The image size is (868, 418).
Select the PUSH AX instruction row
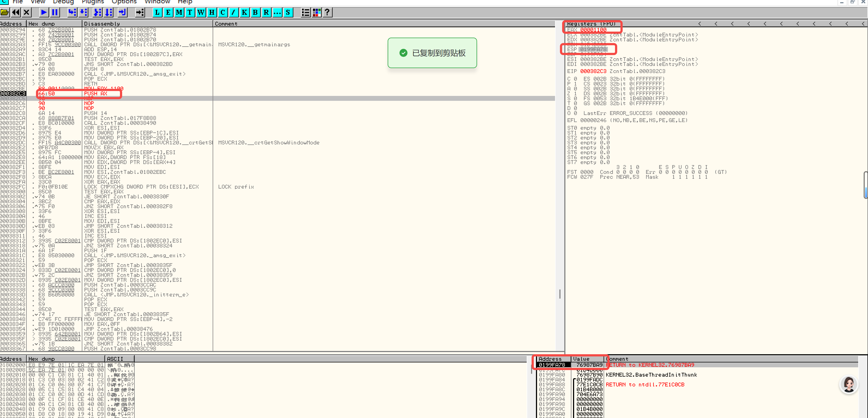[96, 94]
